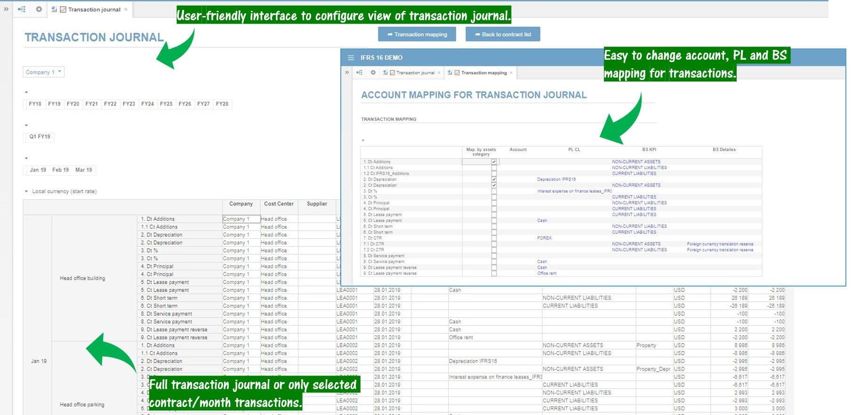Viewport: 868px width, 415px height.
Task: Select the Mar 19 month button
Action: (84, 170)
